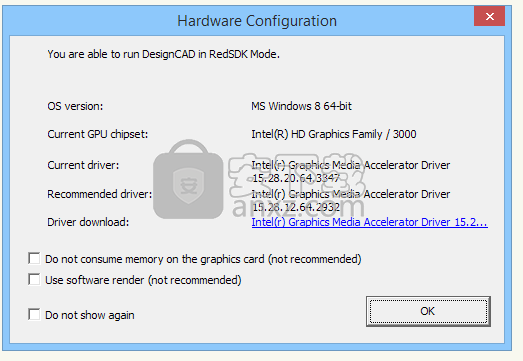
Task: Tick the 'Use software render' checkbox
Action: 34,280
